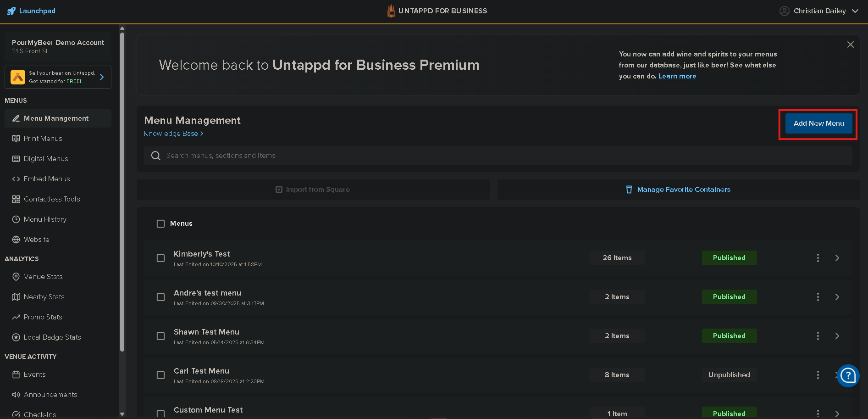The height and width of the screenshot is (419, 868).
Task: Follow the Knowledge Base link
Action: pos(173,134)
